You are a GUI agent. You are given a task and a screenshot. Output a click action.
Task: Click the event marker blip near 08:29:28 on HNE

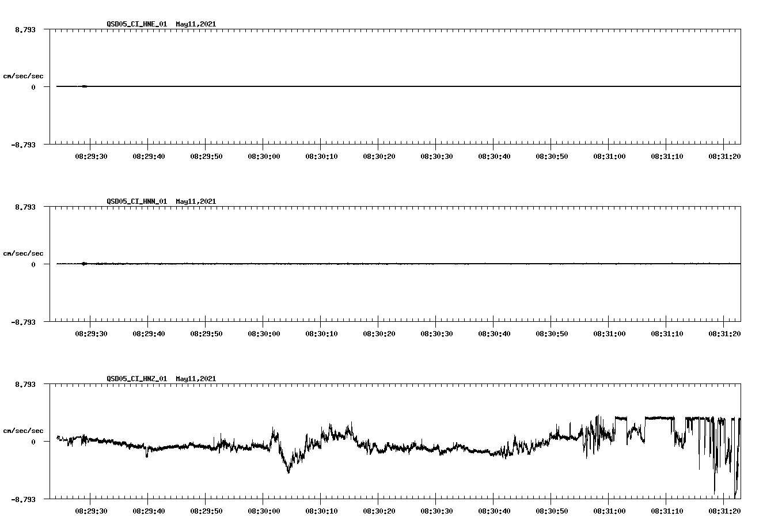(85, 86)
